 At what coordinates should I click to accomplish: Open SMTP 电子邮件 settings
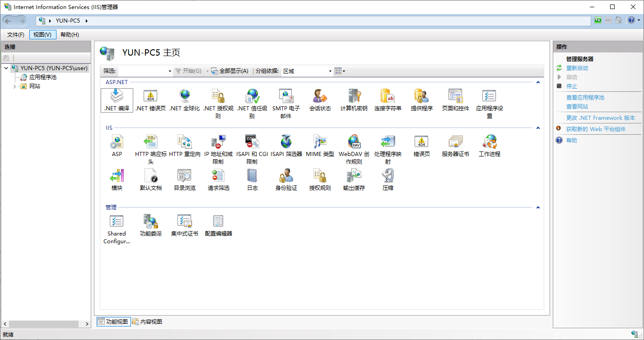click(286, 99)
